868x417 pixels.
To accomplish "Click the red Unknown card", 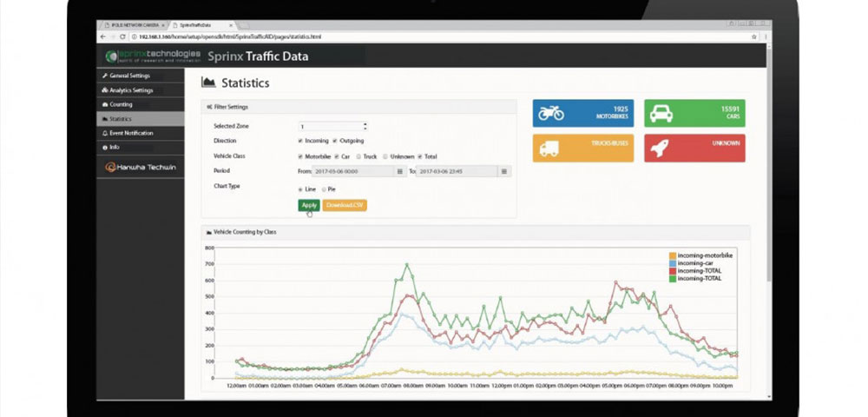I will click(694, 148).
